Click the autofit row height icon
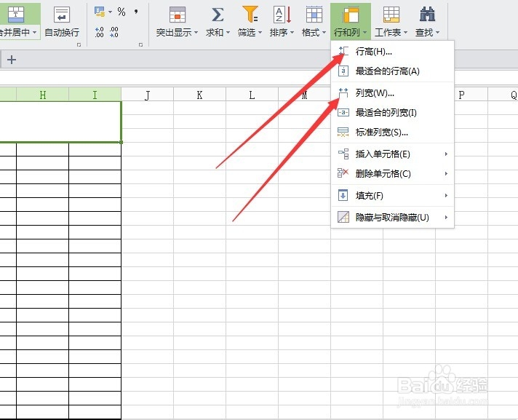 pos(343,71)
